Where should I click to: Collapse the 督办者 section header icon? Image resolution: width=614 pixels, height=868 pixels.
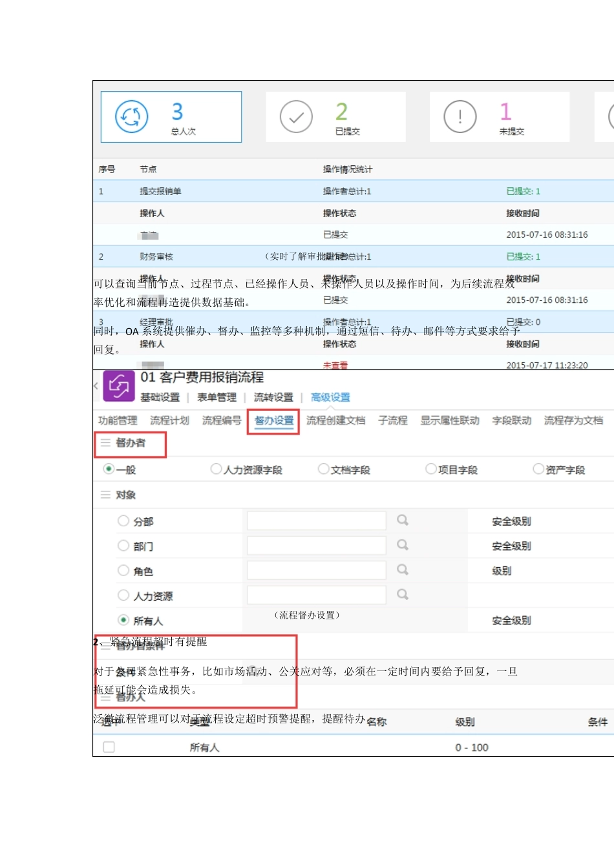[x=105, y=443]
